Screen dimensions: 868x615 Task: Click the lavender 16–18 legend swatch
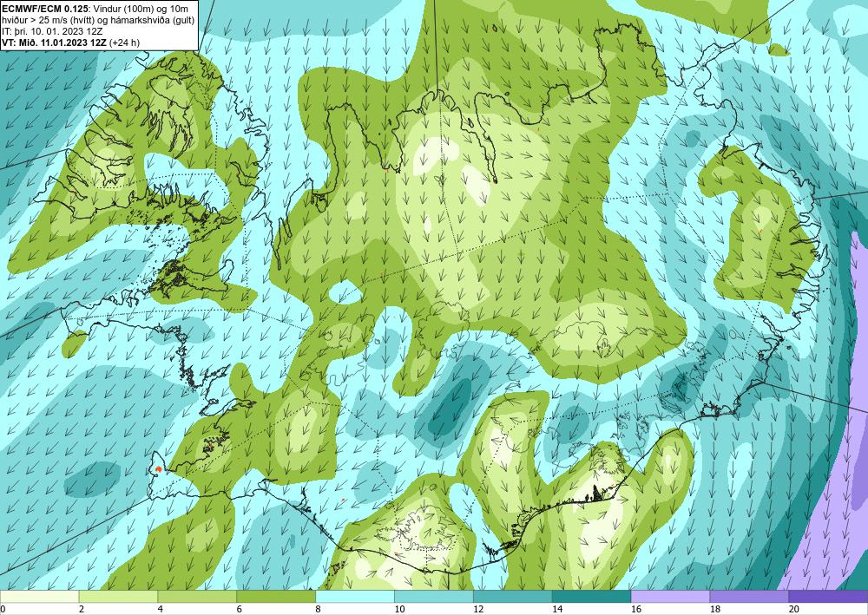pyautogui.click(x=670, y=597)
